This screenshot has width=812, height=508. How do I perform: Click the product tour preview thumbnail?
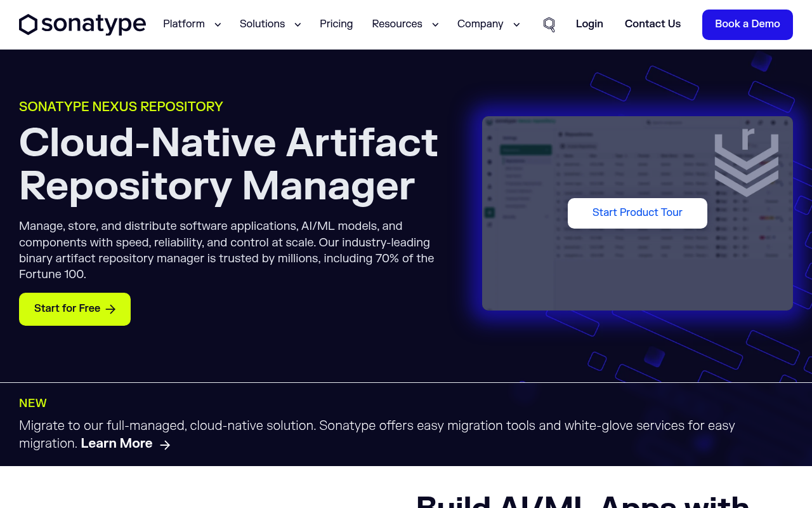[x=638, y=213]
